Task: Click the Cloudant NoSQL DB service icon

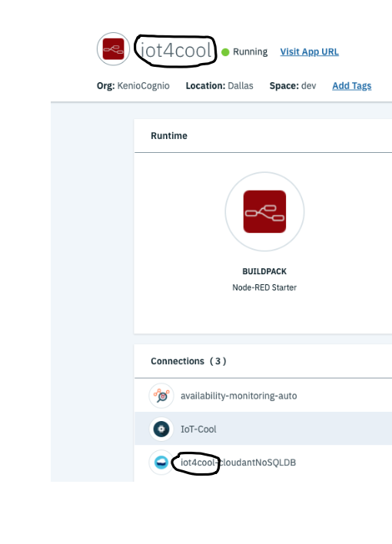Action: pyautogui.click(x=161, y=462)
